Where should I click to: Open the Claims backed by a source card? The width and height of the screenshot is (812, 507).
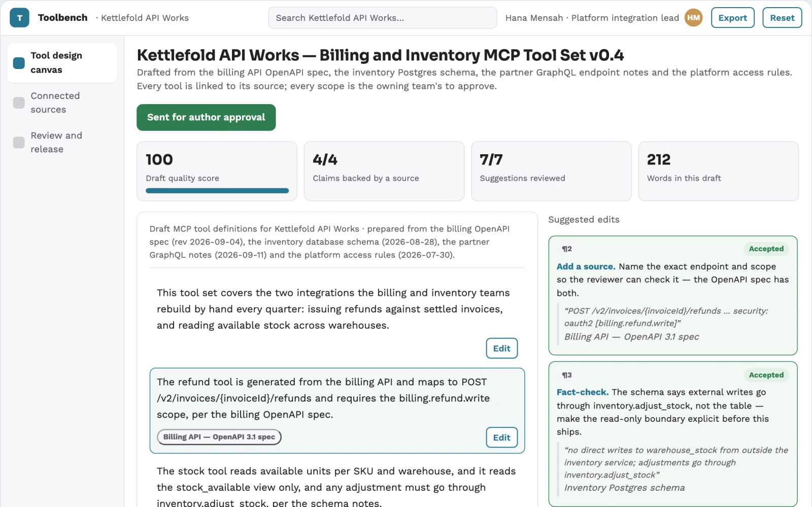[384, 171]
